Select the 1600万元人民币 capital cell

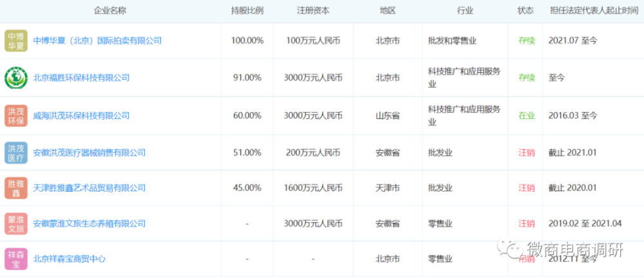313,188
